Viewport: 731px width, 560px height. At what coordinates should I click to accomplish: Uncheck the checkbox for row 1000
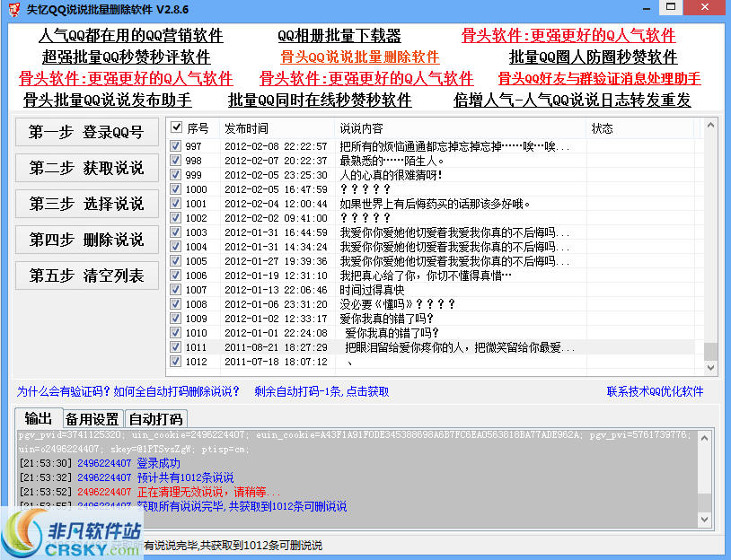[175, 189]
